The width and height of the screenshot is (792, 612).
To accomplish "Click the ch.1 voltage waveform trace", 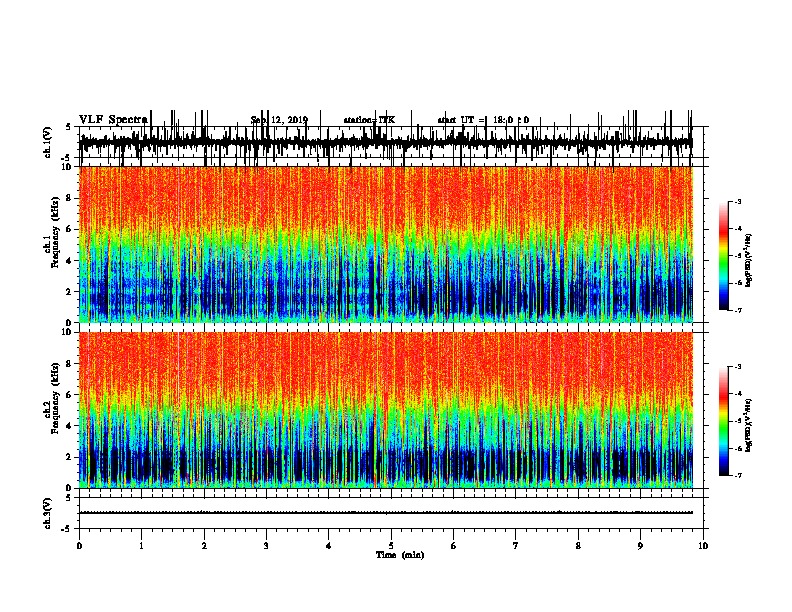I will [386, 143].
